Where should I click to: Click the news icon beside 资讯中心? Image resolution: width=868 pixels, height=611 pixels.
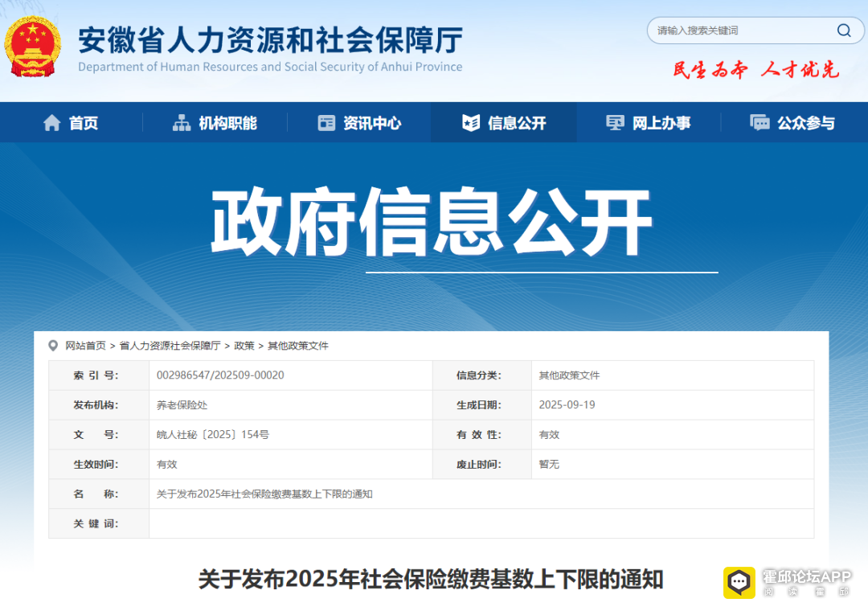click(x=326, y=122)
